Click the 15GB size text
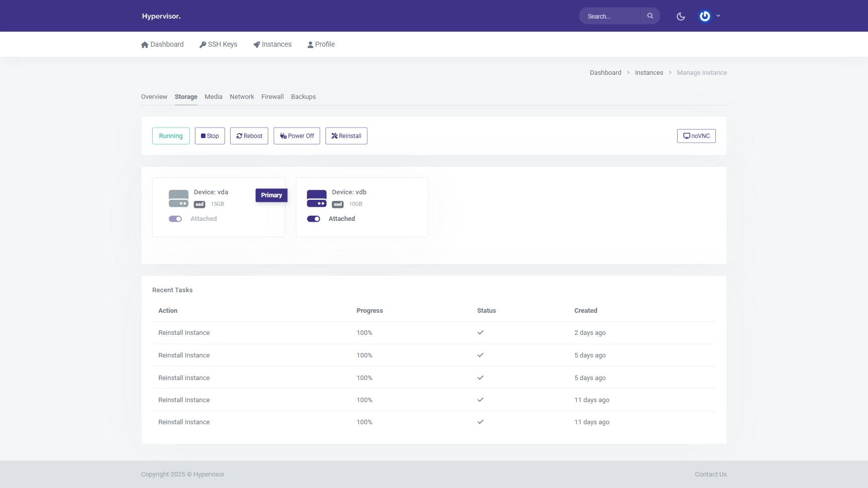 [x=218, y=204]
